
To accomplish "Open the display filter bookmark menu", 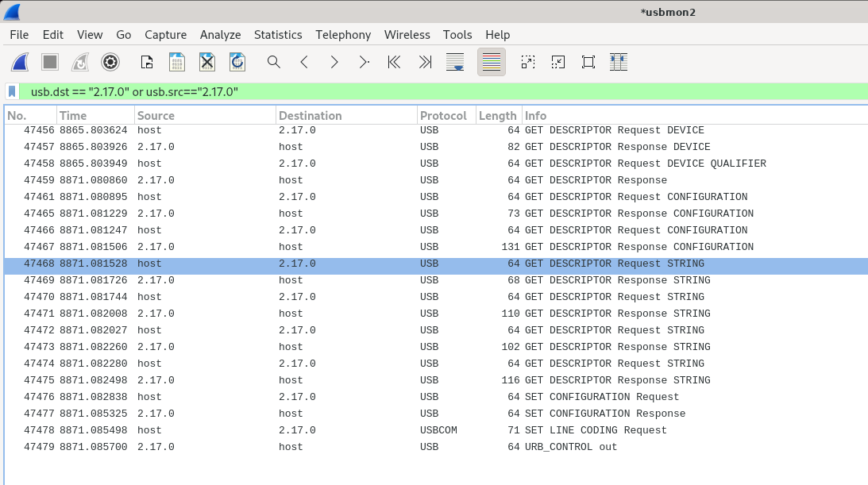I will (x=12, y=92).
